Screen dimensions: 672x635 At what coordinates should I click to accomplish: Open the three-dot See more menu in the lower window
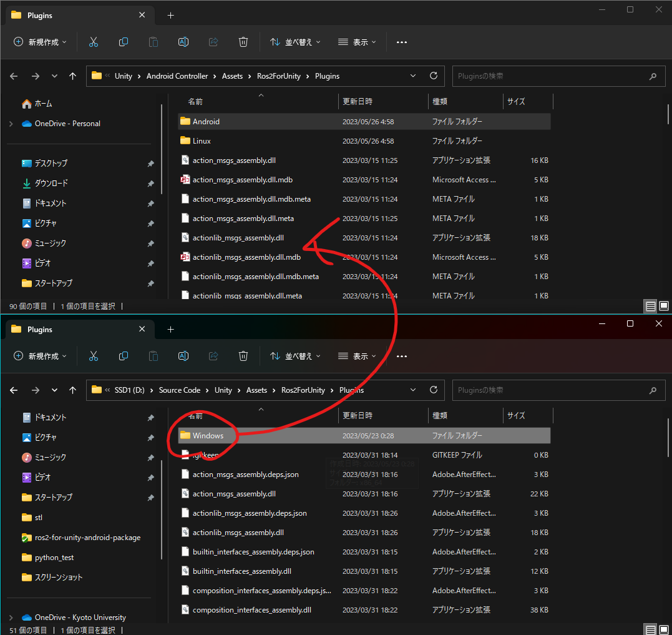click(402, 356)
